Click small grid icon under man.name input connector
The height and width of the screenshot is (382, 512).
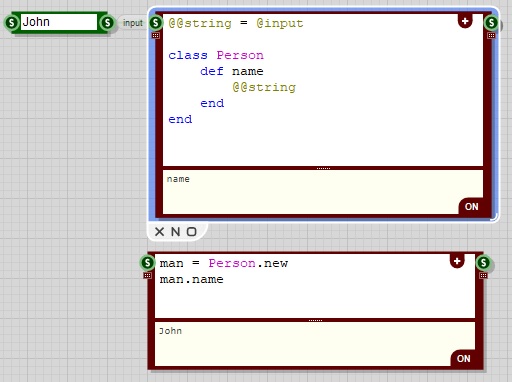pyautogui.click(x=148, y=275)
